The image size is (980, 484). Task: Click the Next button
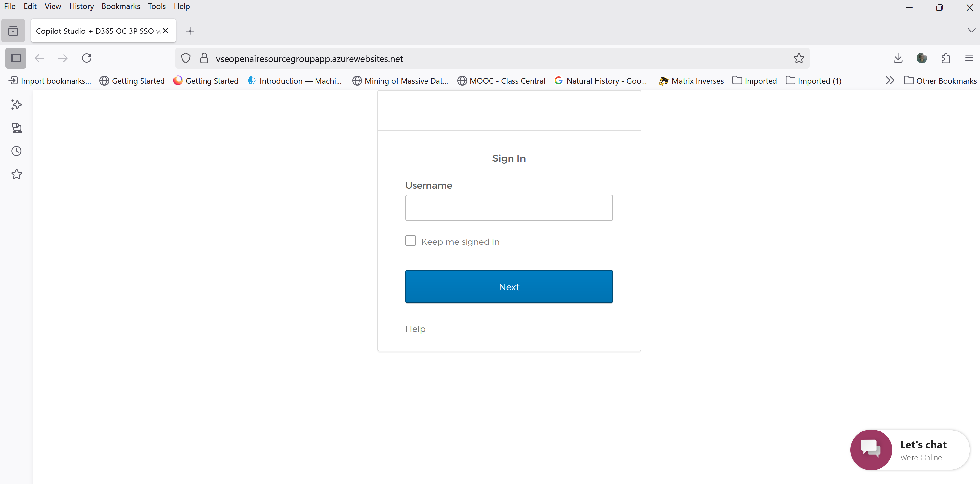click(x=509, y=286)
